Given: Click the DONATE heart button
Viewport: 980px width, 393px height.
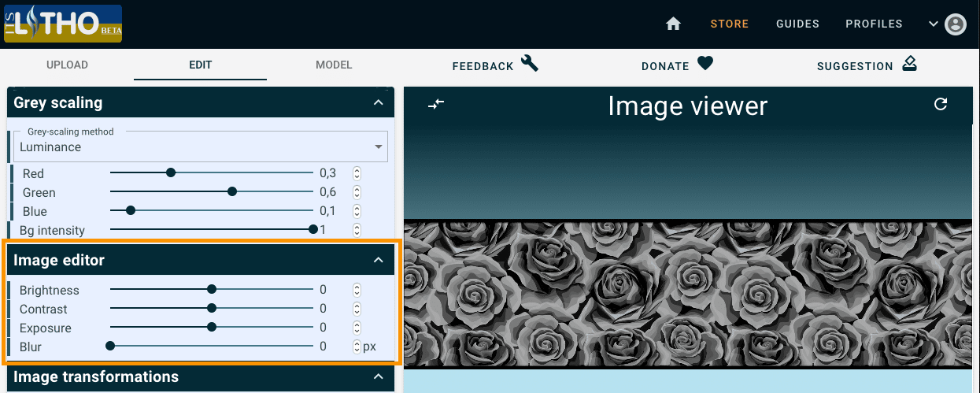Looking at the screenshot, I should tap(677, 65).
